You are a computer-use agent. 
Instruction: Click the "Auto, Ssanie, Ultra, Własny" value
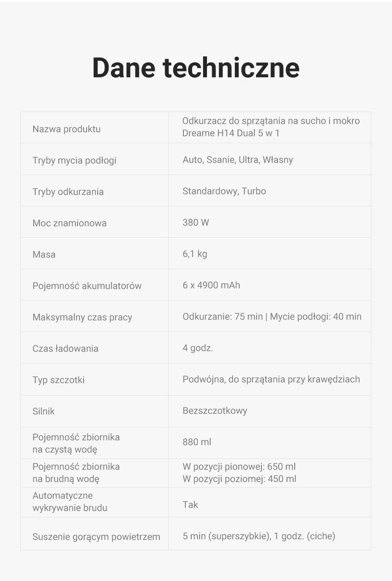pos(238,160)
